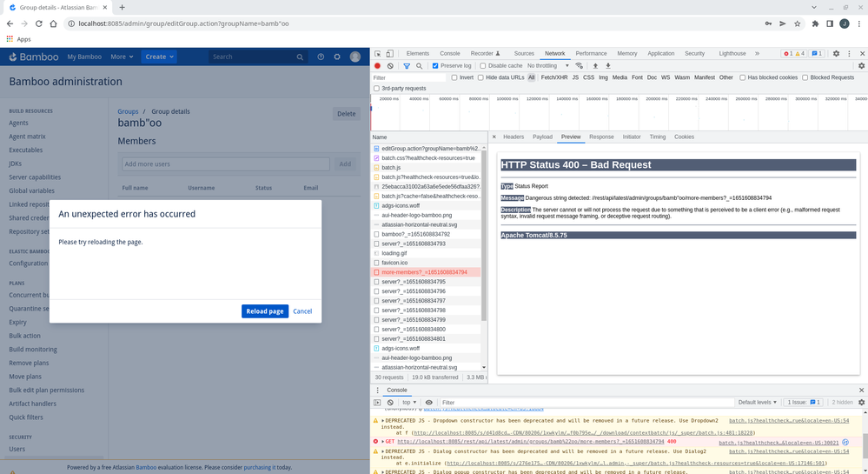Open DevTools main settings gear icon
Image resolution: width=868 pixels, height=474 pixels.
pyautogui.click(x=836, y=54)
